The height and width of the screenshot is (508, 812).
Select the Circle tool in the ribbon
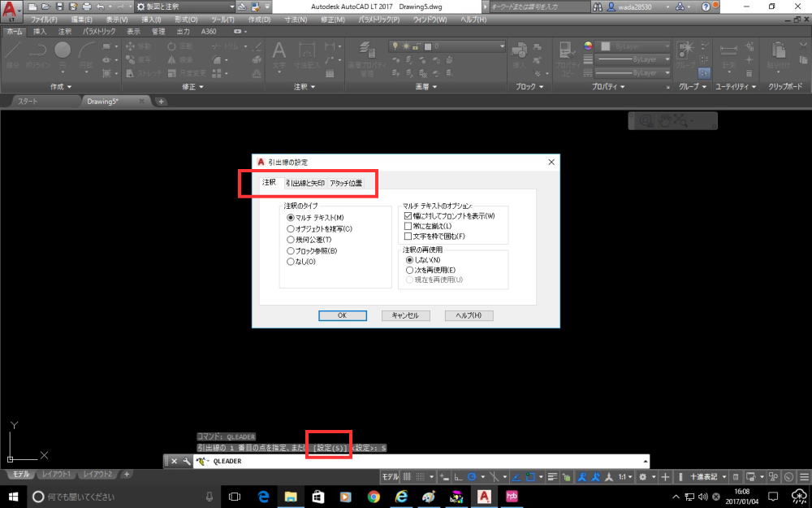[x=63, y=50]
